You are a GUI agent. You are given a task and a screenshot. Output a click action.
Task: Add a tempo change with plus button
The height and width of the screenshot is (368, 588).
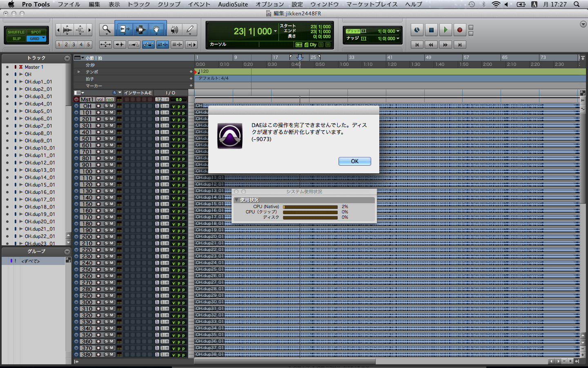[191, 72]
